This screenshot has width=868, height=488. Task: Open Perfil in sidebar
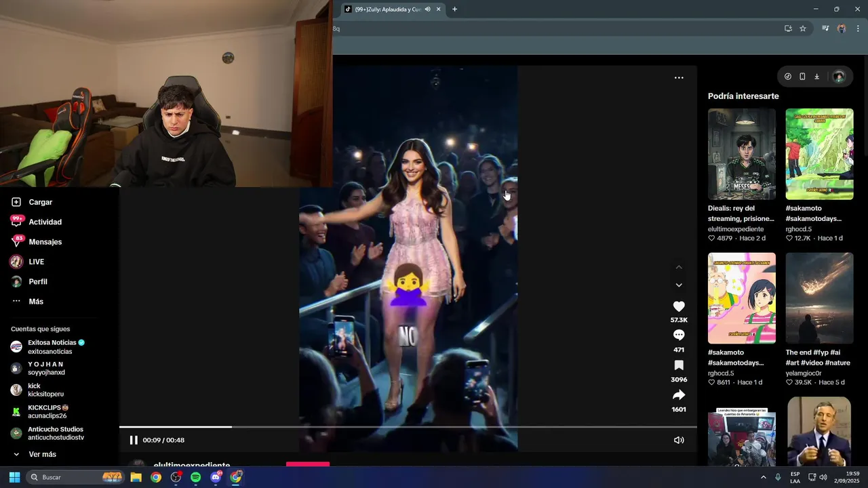click(29, 281)
